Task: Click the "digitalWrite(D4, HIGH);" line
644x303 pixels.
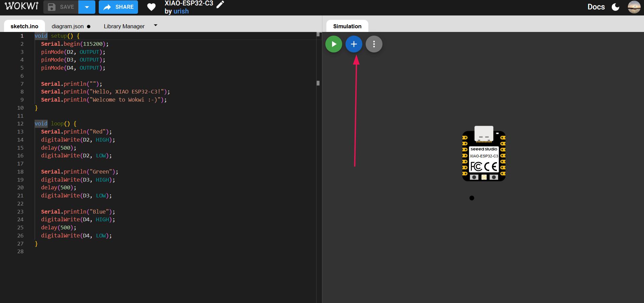Action: (x=78, y=219)
